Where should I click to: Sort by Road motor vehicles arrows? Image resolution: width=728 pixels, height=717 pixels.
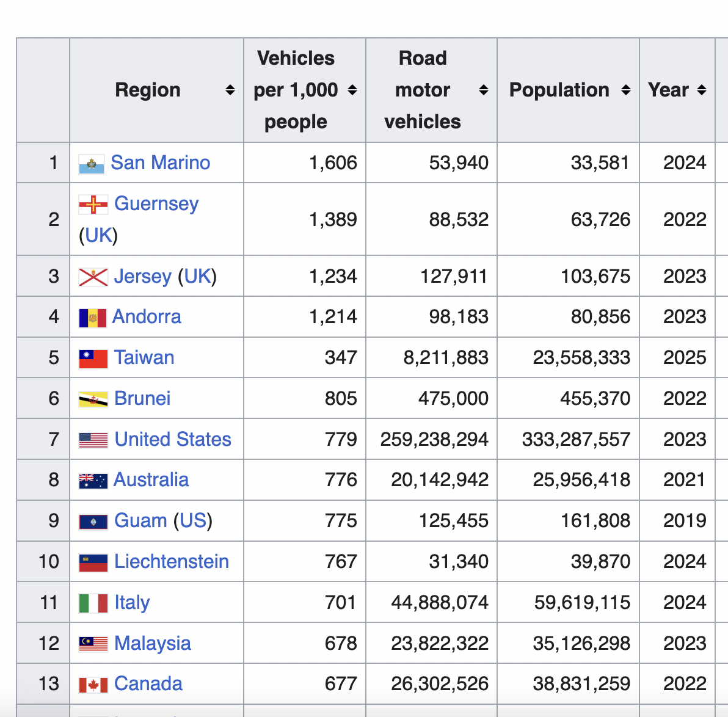click(483, 90)
